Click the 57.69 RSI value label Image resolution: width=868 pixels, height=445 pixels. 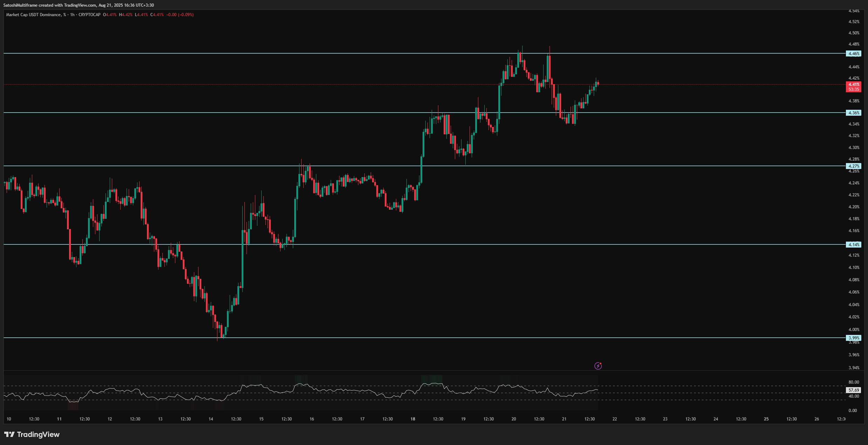click(854, 390)
